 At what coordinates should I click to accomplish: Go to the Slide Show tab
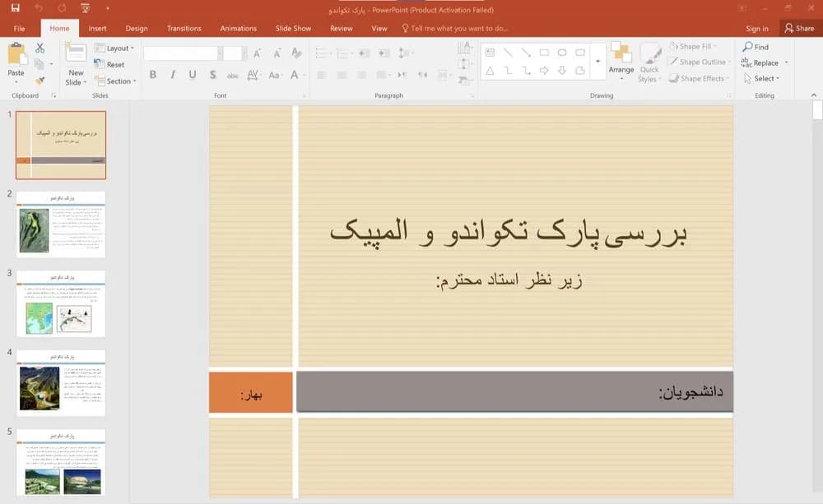(294, 28)
